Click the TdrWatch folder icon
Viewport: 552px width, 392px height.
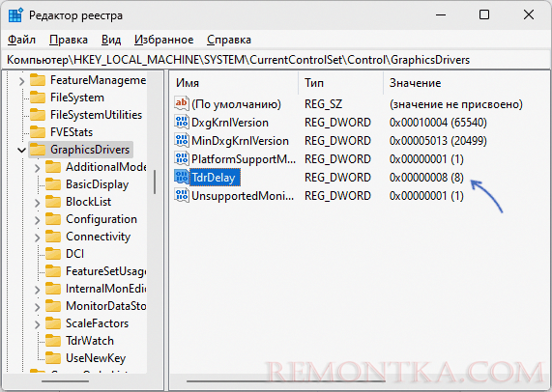pyautogui.click(x=53, y=340)
